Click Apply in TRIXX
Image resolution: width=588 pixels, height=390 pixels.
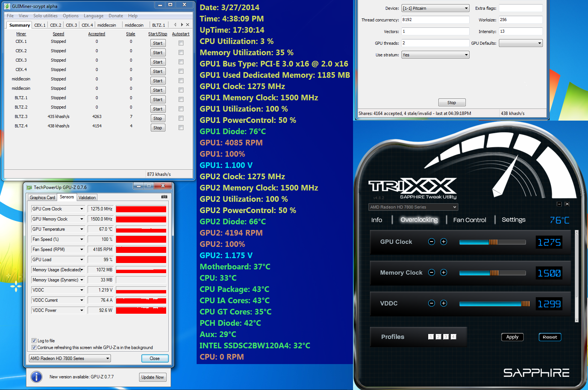[512, 337]
